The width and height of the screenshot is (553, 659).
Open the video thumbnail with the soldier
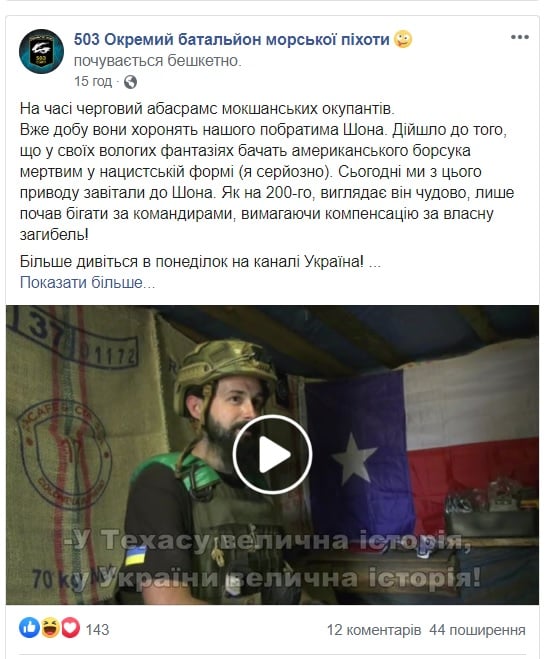pos(272,455)
